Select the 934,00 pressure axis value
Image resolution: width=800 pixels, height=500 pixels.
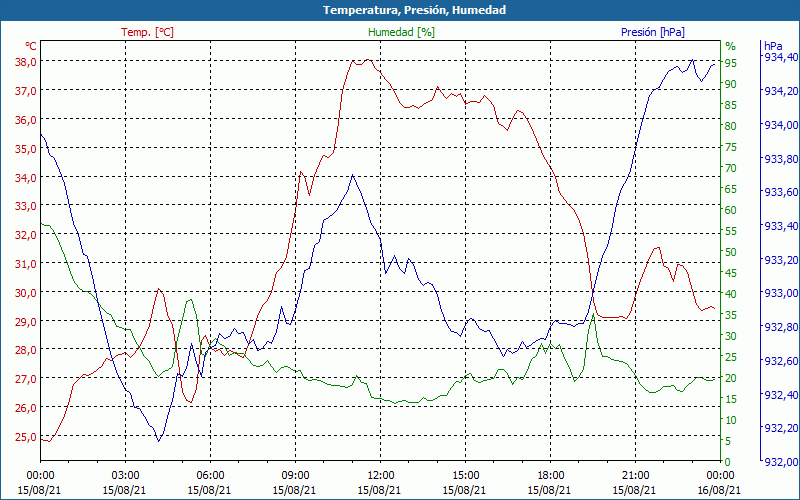tap(780, 124)
